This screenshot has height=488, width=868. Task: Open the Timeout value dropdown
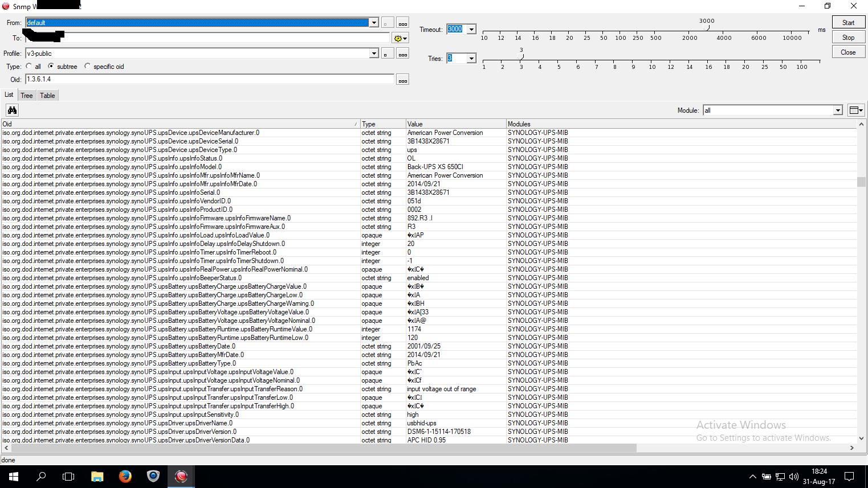(471, 29)
